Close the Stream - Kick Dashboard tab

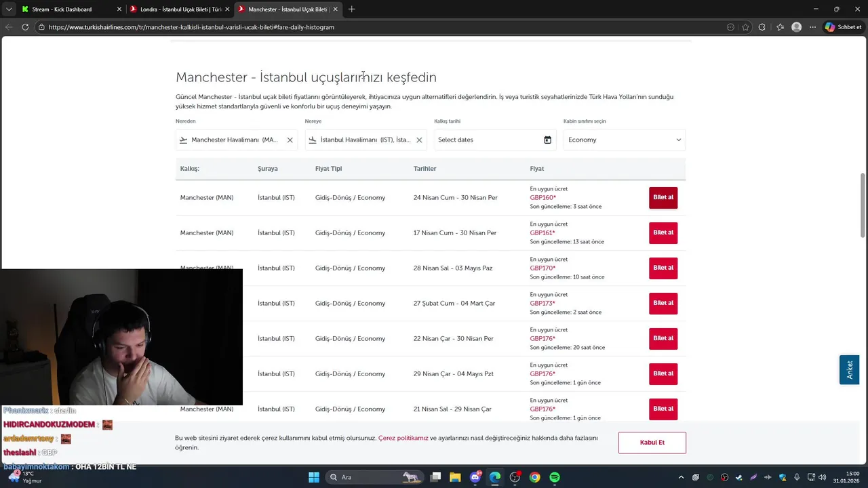pos(119,9)
